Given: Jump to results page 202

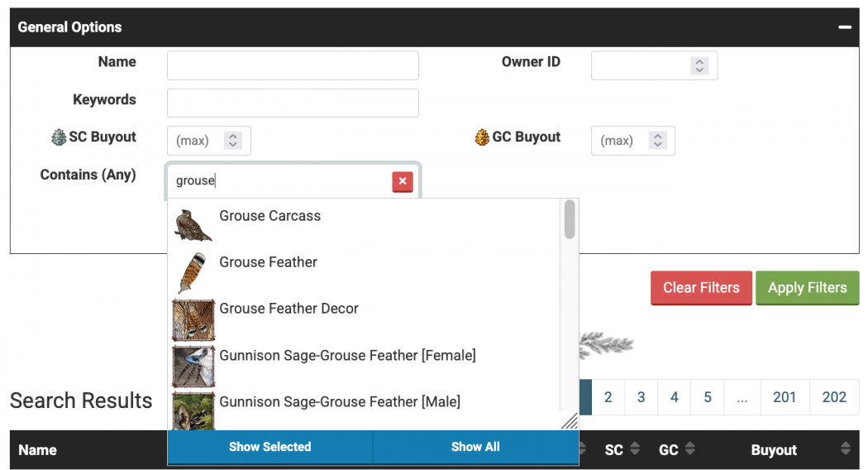Looking at the screenshot, I should 834,397.
